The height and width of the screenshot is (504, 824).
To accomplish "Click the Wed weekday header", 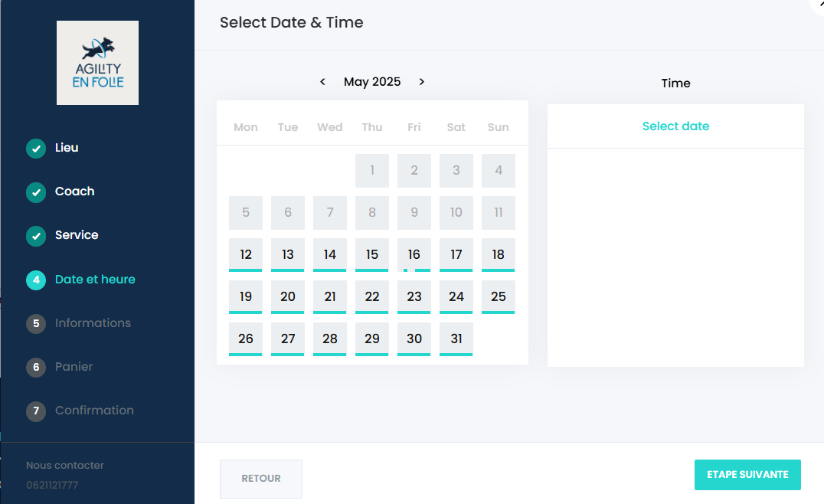I will point(329,127).
